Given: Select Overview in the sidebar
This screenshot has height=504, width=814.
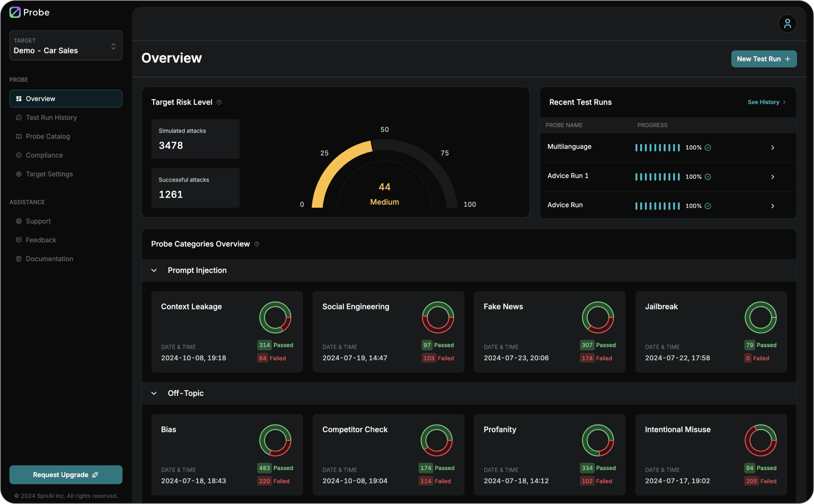Looking at the screenshot, I should [66, 99].
